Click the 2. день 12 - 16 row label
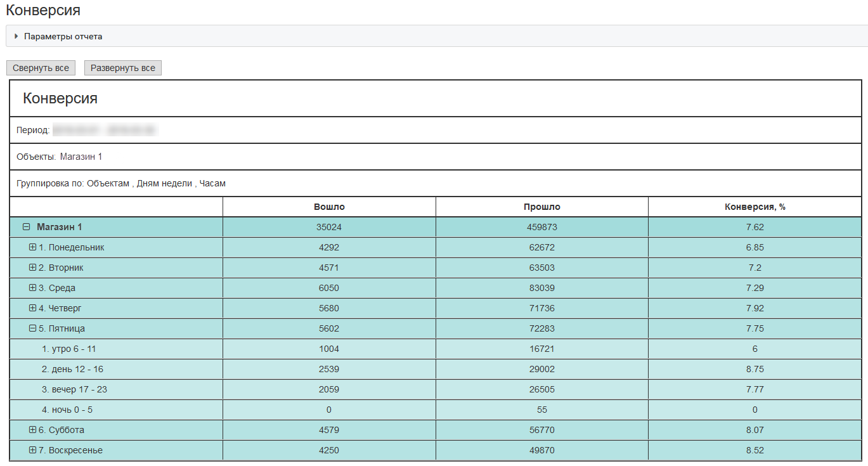 pos(72,369)
